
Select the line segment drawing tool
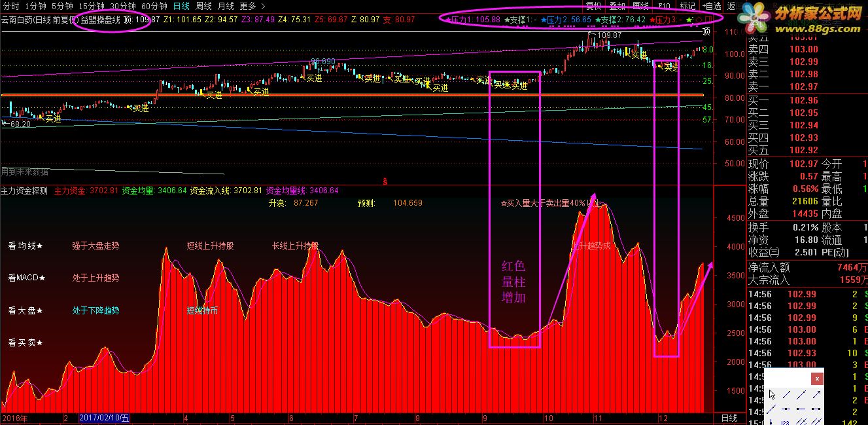tap(786, 394)
